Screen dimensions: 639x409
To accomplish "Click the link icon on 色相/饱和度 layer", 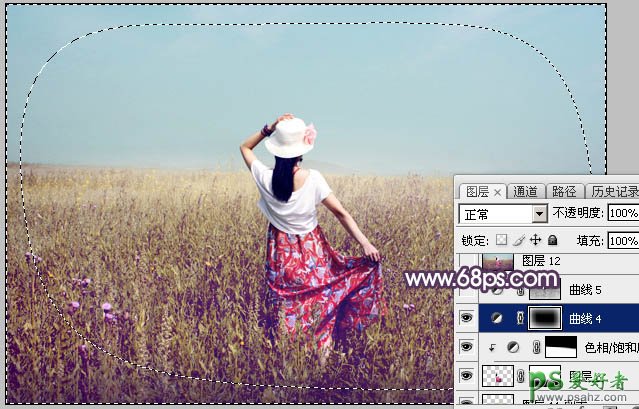I will coord(535,347).
